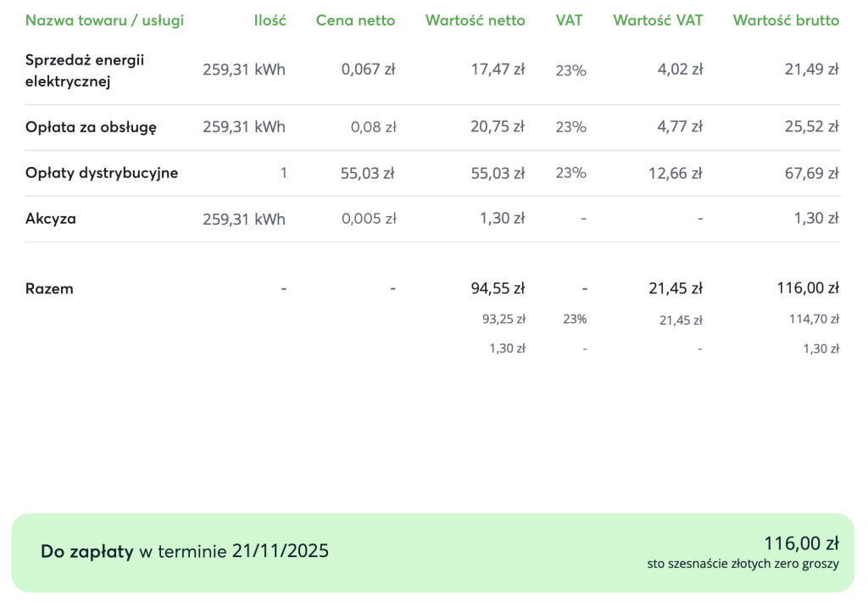This screenshot has width=868, height=607.
Task: Click the 'Sprzedaż energii elektrycznej' row name
Action: coord(85,70)
